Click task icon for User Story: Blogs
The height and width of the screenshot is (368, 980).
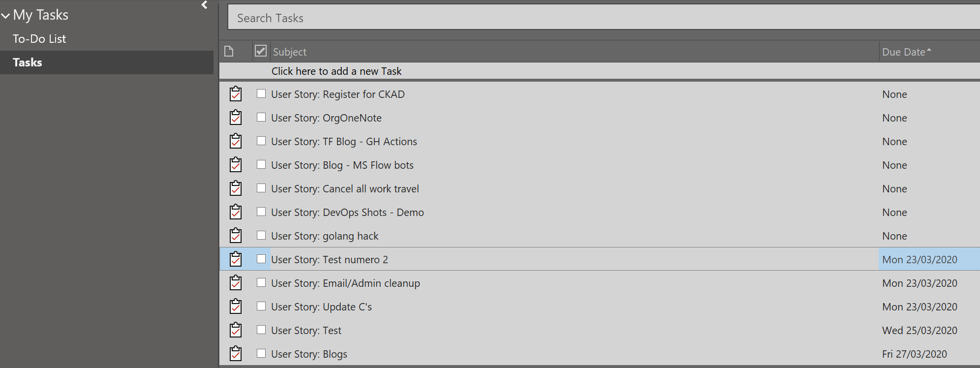pyautogui.click(x=236, y=353)
